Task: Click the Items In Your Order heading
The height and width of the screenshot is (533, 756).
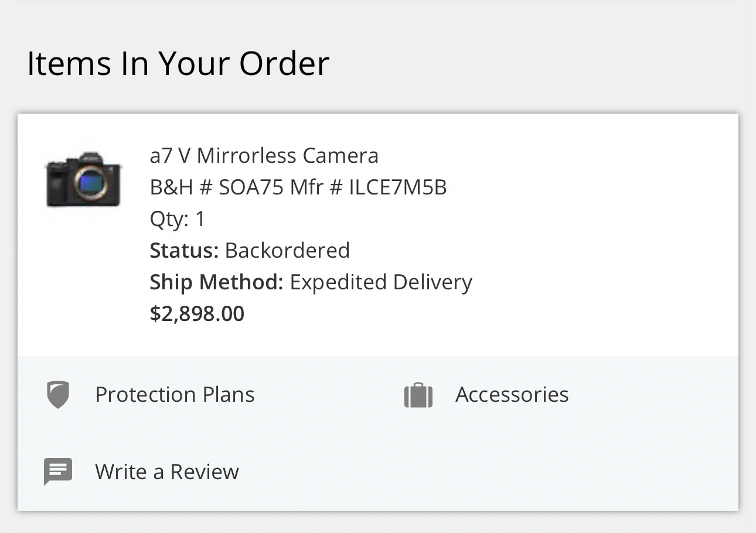Action: 178,63
